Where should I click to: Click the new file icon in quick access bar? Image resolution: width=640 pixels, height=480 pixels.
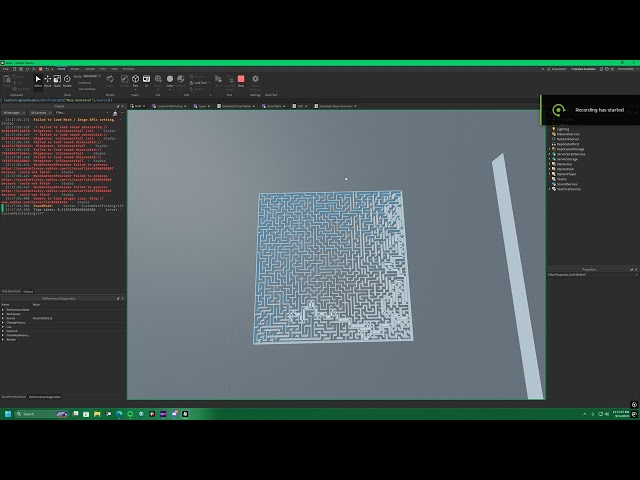click(15, 69)
